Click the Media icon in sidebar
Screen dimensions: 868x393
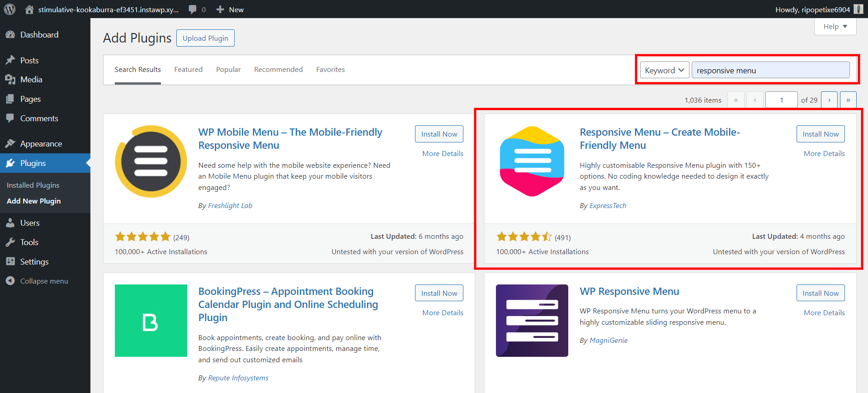pyautogui.click(x=10, y=80)
